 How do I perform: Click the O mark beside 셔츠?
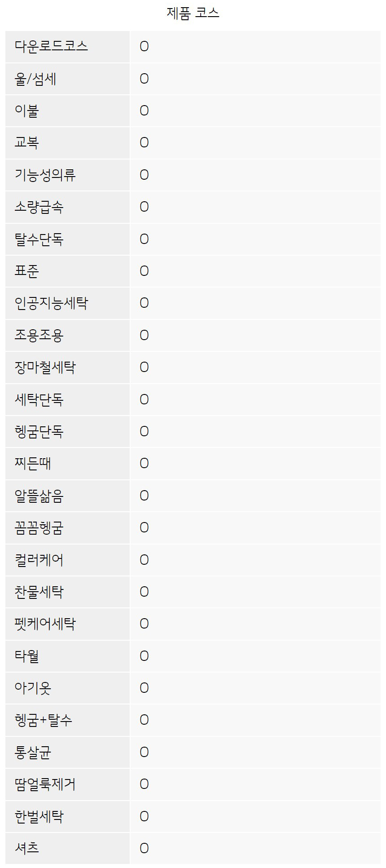pyautogui.click(x=144, y=848)
